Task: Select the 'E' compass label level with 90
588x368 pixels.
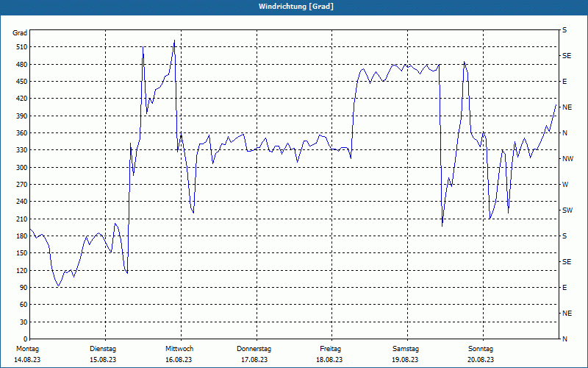Action: pos(564,288)
